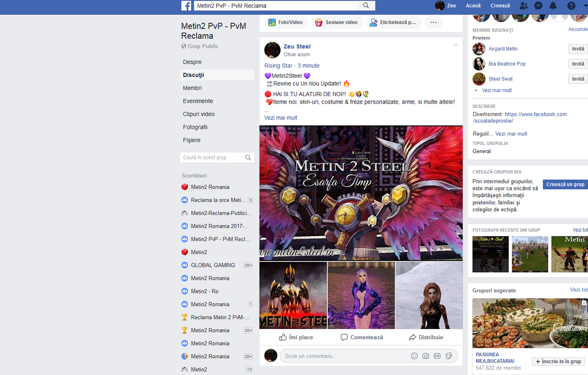Share the post via Distribuie

tap(426, 337)
